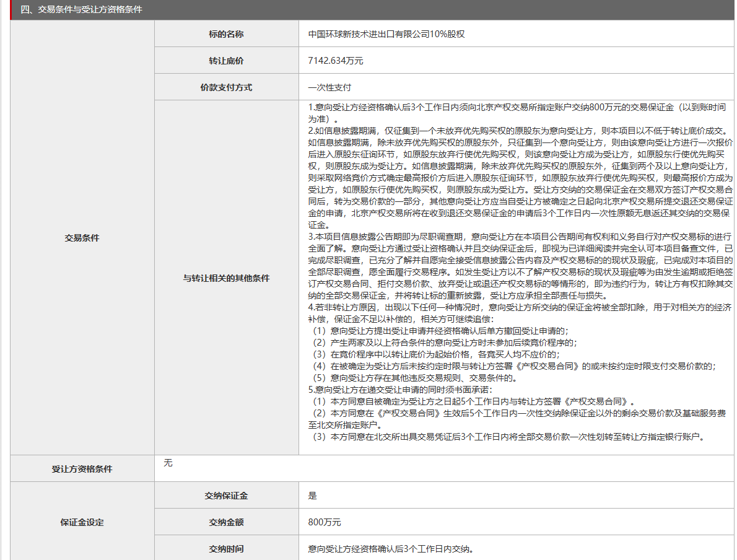
Task: Select the 交纳金额 label cell
Action: (227, 522)
